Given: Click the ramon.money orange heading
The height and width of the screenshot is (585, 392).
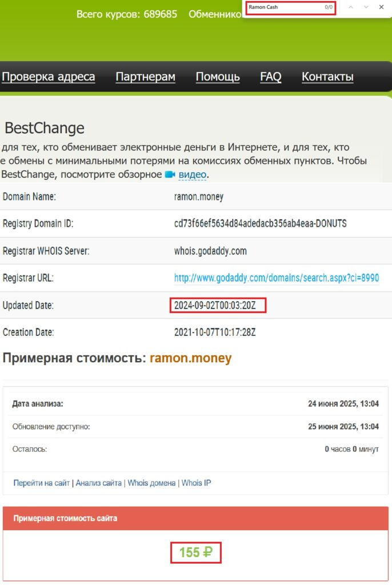Looking at the screenshot, I should (x=190, y=358).
